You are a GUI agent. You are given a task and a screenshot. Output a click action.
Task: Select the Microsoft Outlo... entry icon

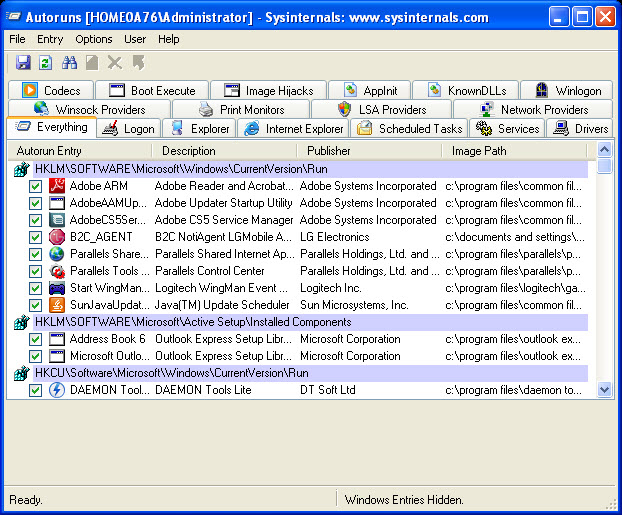[57, 356]
